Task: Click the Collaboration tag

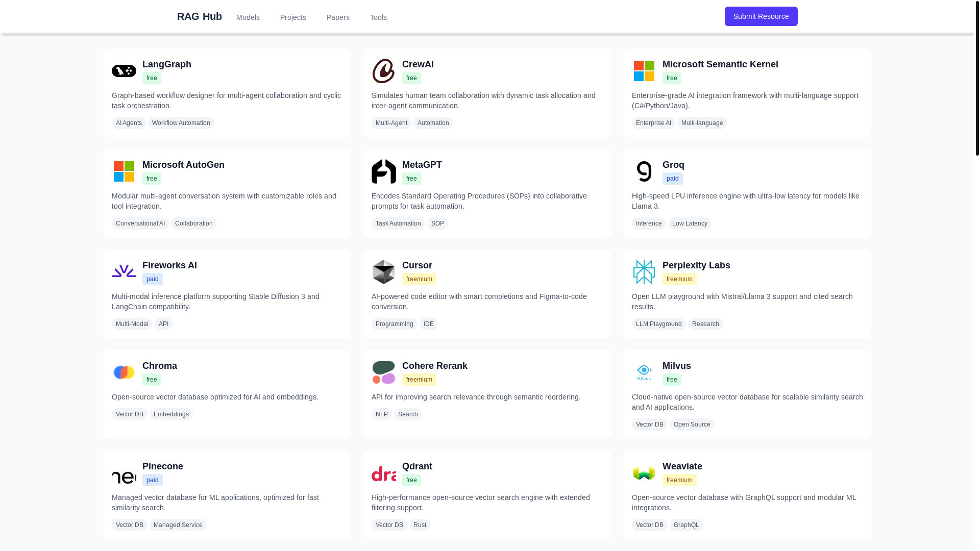Action: coord(194,223)
